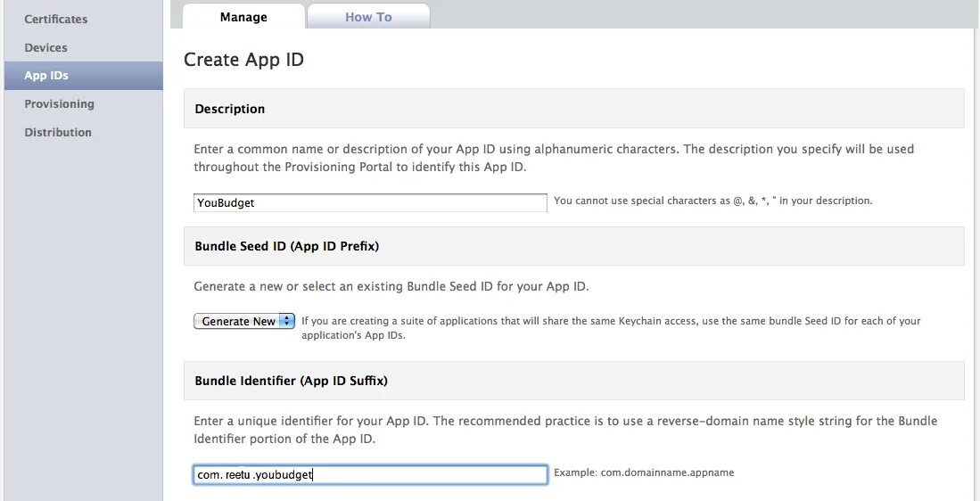Navigate to Distribution in the sidebar
This screenshot has height=501, width=980.
coord(58,132)
